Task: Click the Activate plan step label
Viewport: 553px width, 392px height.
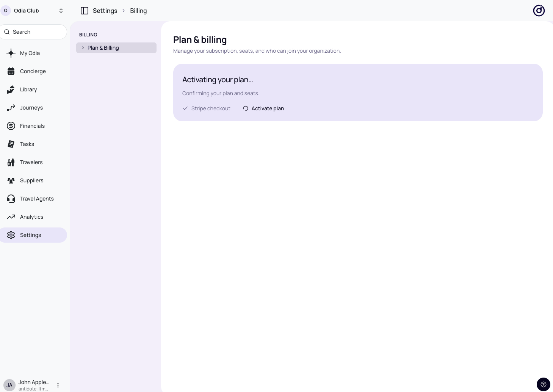Action: (x=268, y=108)
